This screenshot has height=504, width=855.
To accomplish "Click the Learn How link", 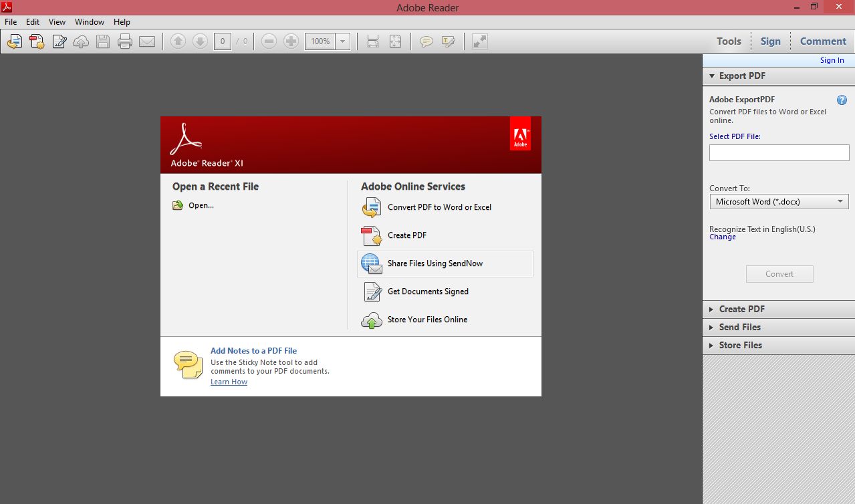I will 229,382.
